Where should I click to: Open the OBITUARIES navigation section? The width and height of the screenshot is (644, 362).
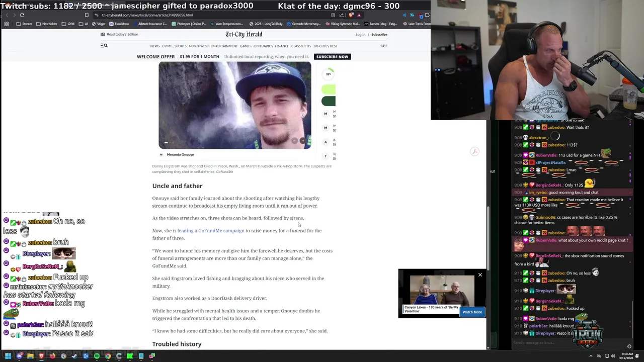[263, 46]
